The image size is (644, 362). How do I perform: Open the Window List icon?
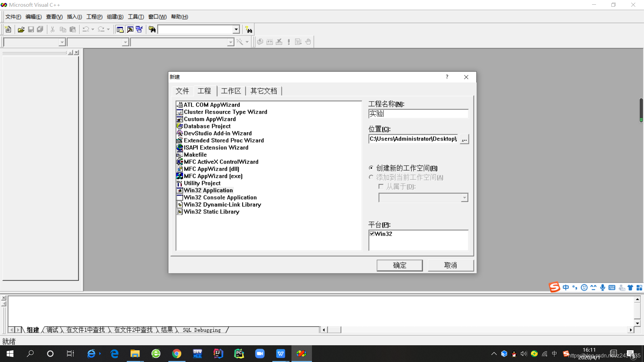click(x=139, y=29)
